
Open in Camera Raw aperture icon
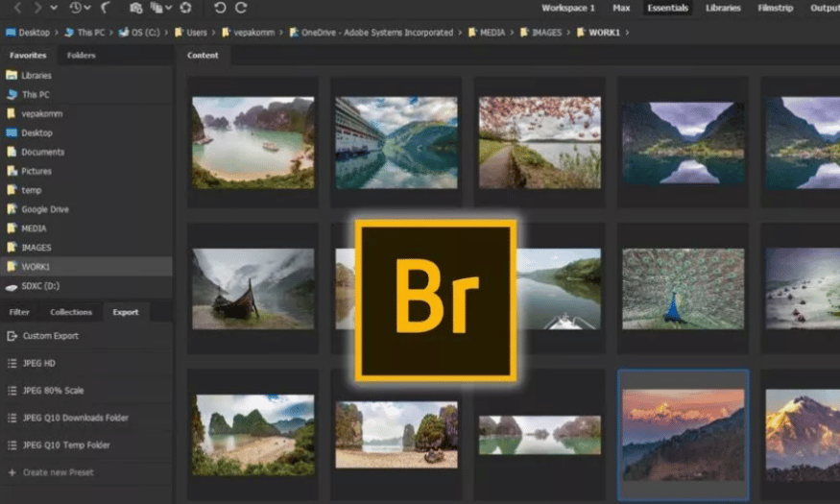point(185,8)
